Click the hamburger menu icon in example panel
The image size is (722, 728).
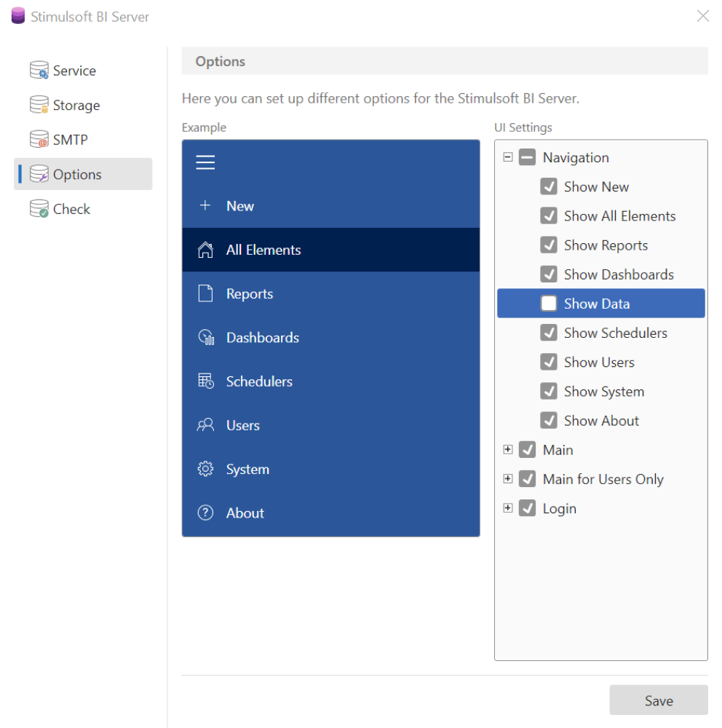pyautogui.click(x=205, y=162)
